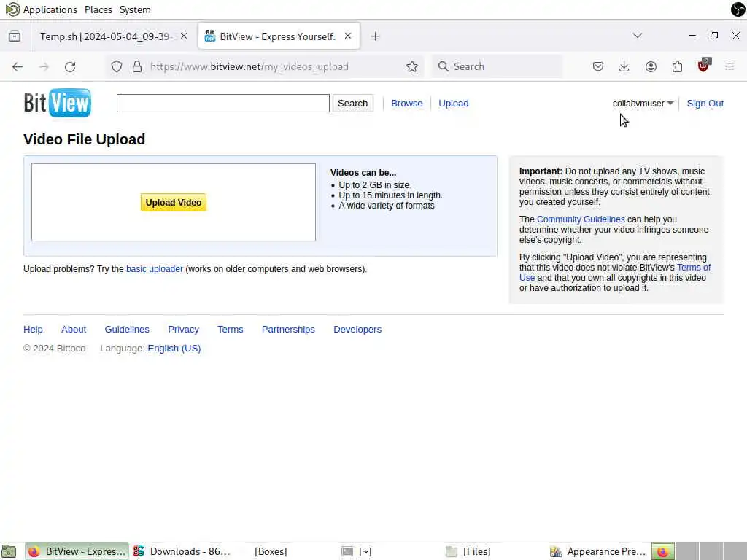Image resolution: width=747 pixels, height=560 pixels.
Task: Click the "© 2024 Bittoco" text
Action: (x=54, y=349)
